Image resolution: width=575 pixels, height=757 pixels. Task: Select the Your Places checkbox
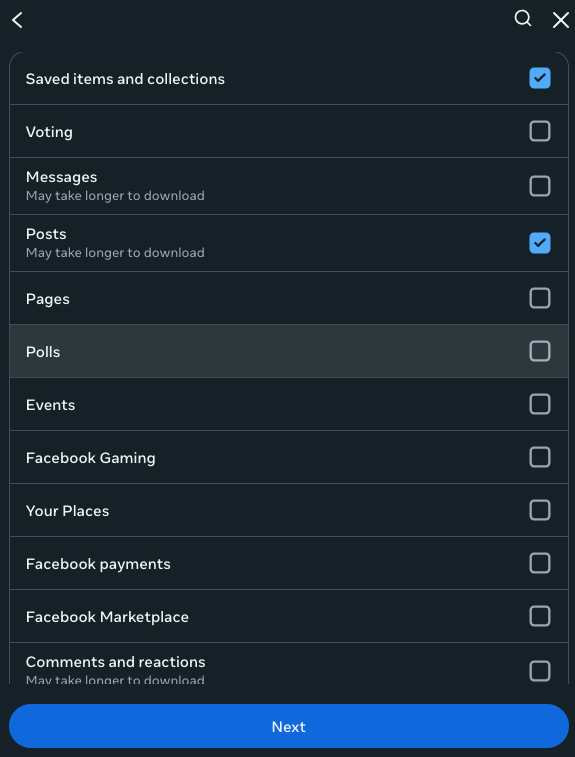click(x=540, y=510)
